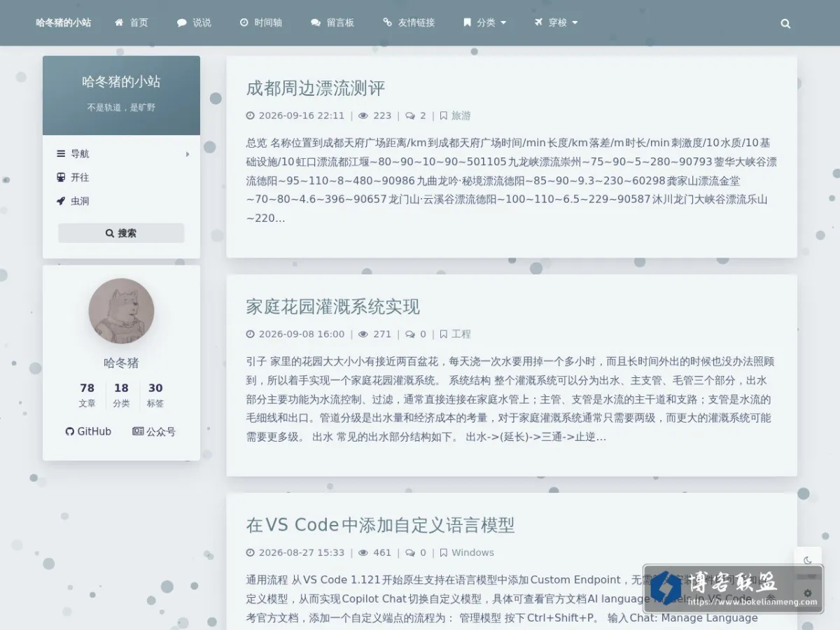This screenshot has width=840, height=630.
Task: Open the 公众号 link
Action: [x=154, y=431]
